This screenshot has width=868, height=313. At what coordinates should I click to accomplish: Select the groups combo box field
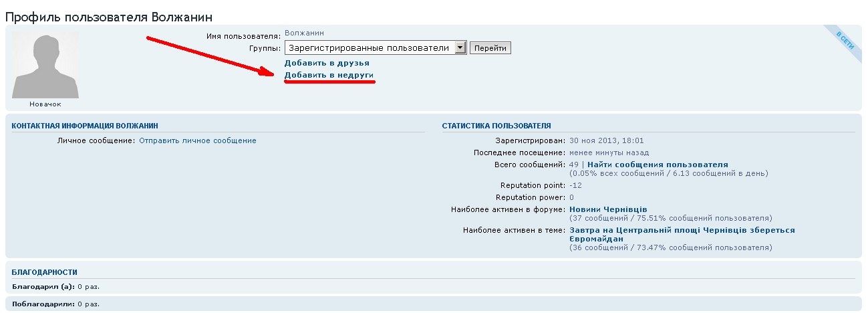(369, 47)
